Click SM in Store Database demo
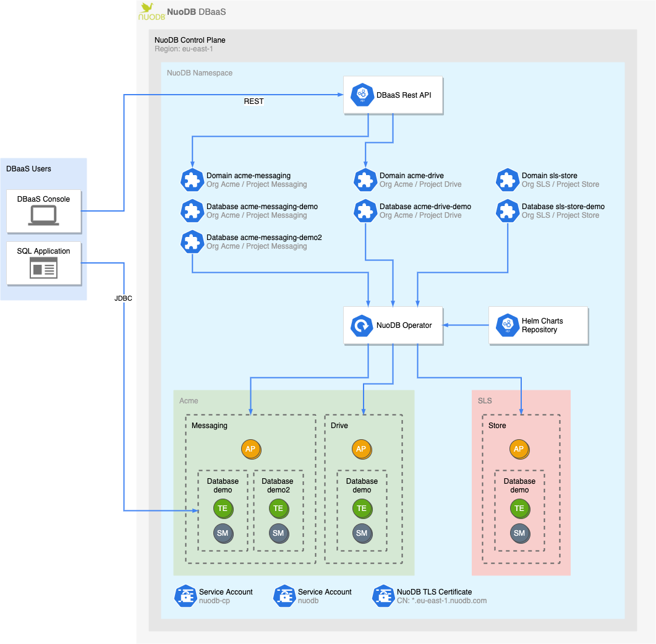 pyautogui.click(x=519, y=533)
